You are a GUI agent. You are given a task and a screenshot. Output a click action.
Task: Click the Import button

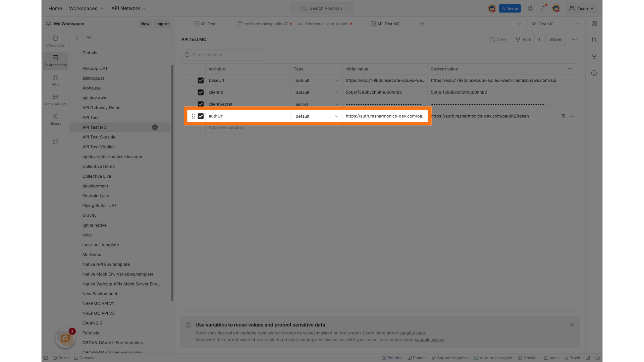click(162, 24)
